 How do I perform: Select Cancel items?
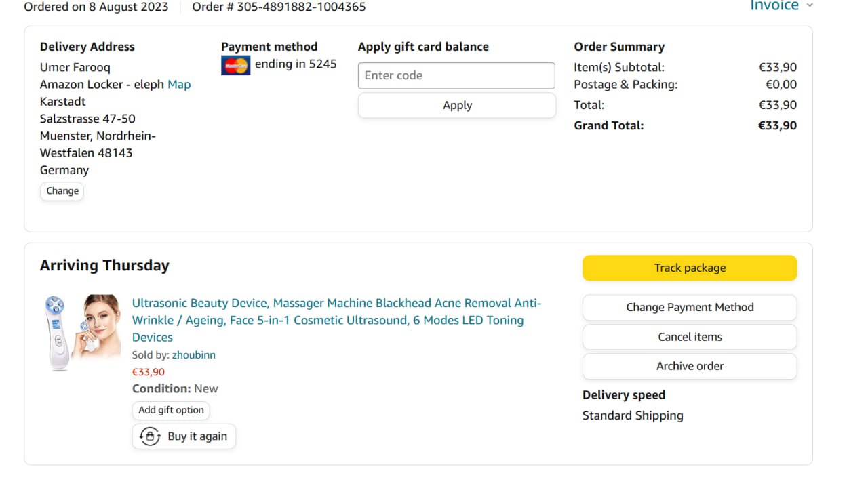tap(690, 337)
